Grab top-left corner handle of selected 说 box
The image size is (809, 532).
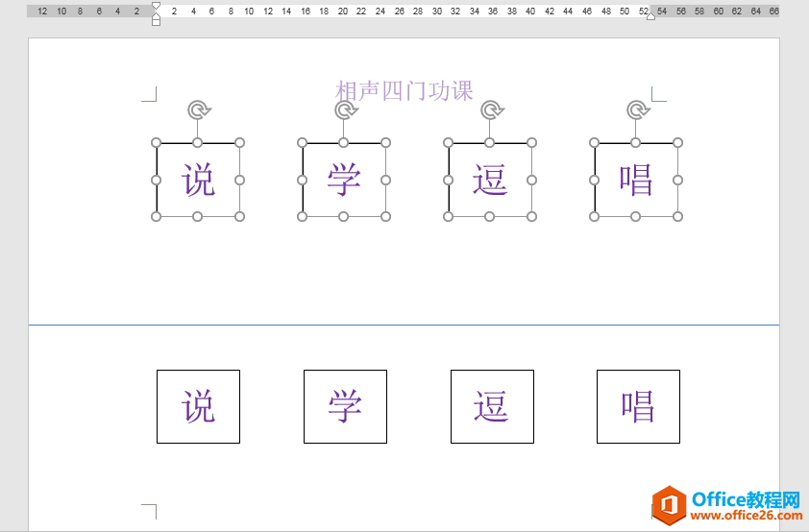point(156,143)
